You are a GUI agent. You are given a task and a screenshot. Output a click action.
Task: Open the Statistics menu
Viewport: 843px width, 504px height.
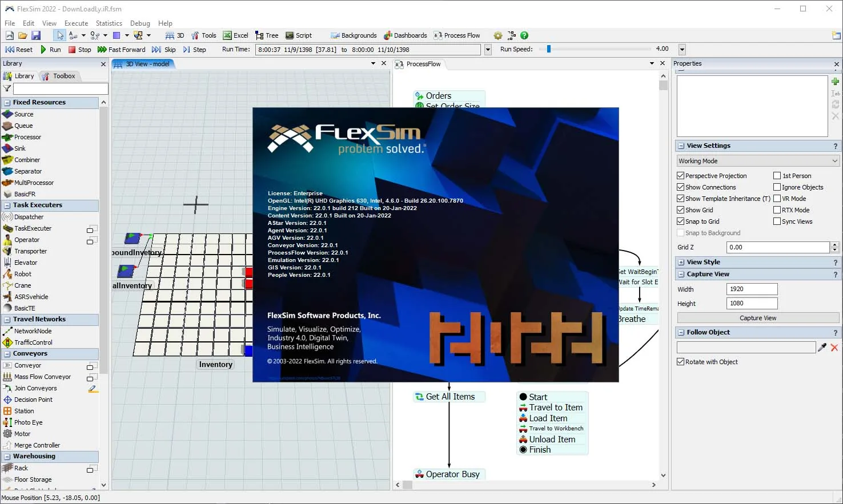(x=109, y=23)
